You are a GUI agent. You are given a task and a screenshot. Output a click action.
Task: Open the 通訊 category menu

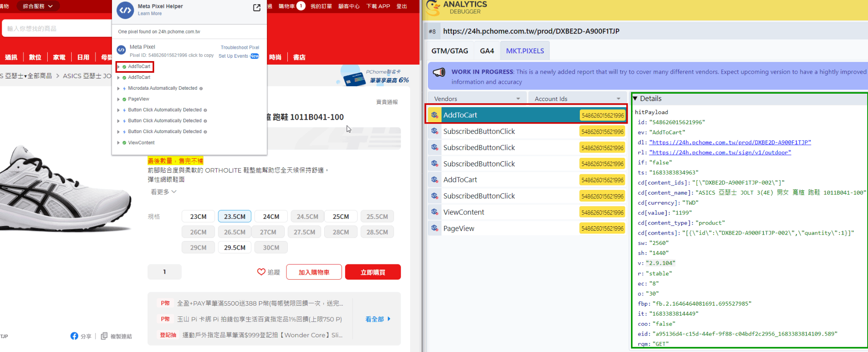[11, 57]
